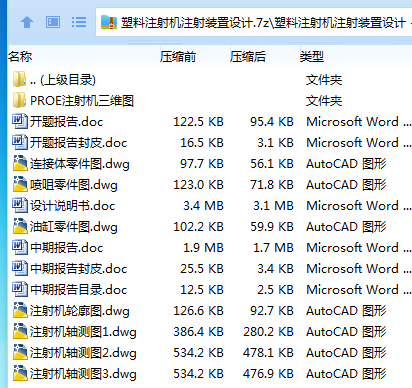Sort by the 类型 column header
The width and height of the screenshot is (412, 388).
[x=312, y=57]
